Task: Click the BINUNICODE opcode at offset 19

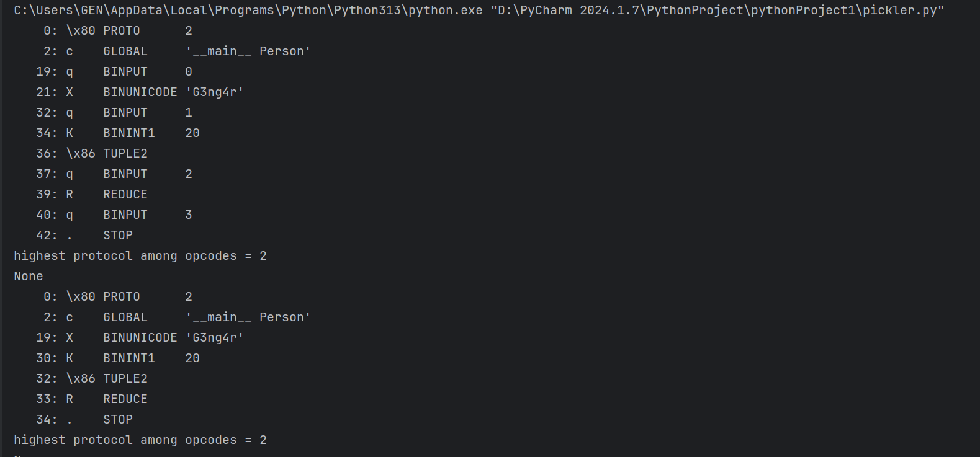Action: 140,338
